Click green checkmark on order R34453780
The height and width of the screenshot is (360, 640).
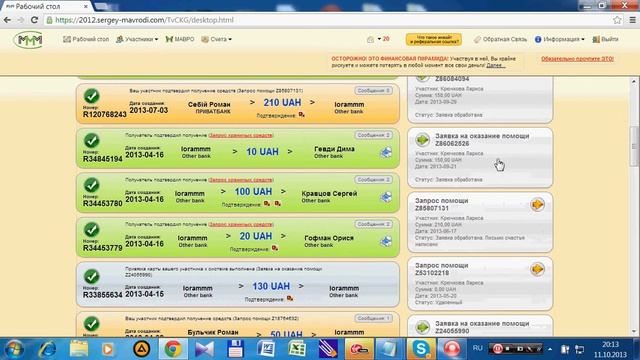coord(91,185)
